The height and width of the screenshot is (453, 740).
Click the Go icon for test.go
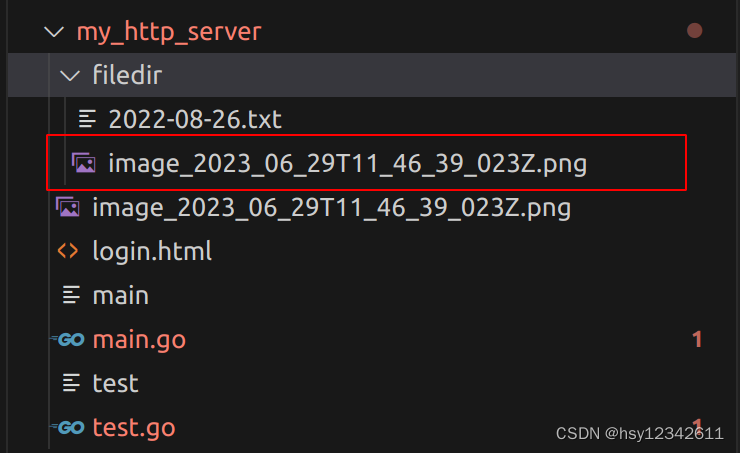[x=68, y=428]
